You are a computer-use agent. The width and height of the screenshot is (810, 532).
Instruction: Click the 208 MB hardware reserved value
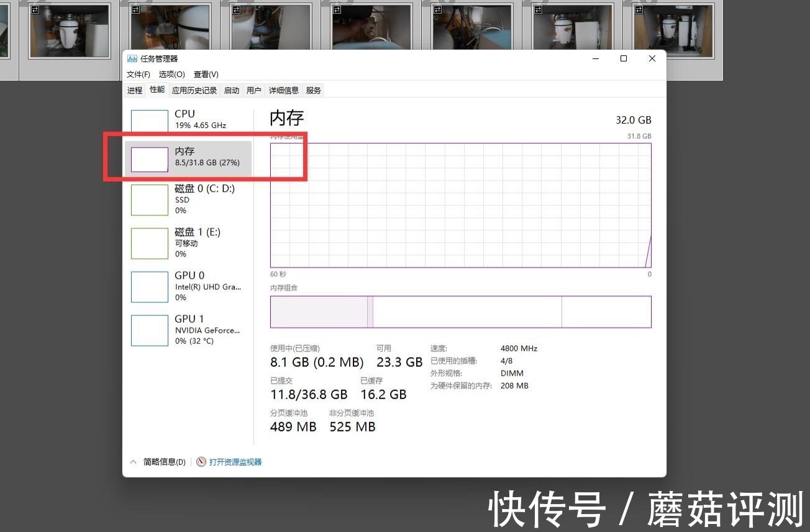[x=514, y=385]
